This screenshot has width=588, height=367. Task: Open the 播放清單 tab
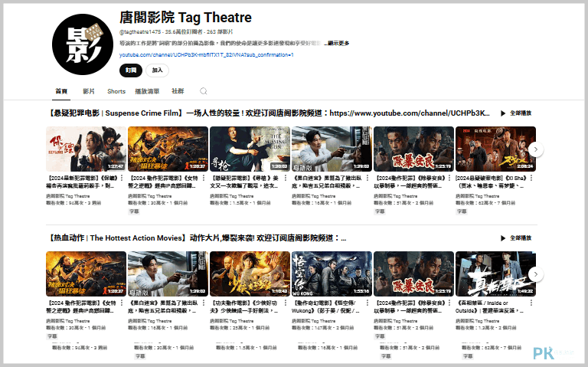[x=147, y=91]
